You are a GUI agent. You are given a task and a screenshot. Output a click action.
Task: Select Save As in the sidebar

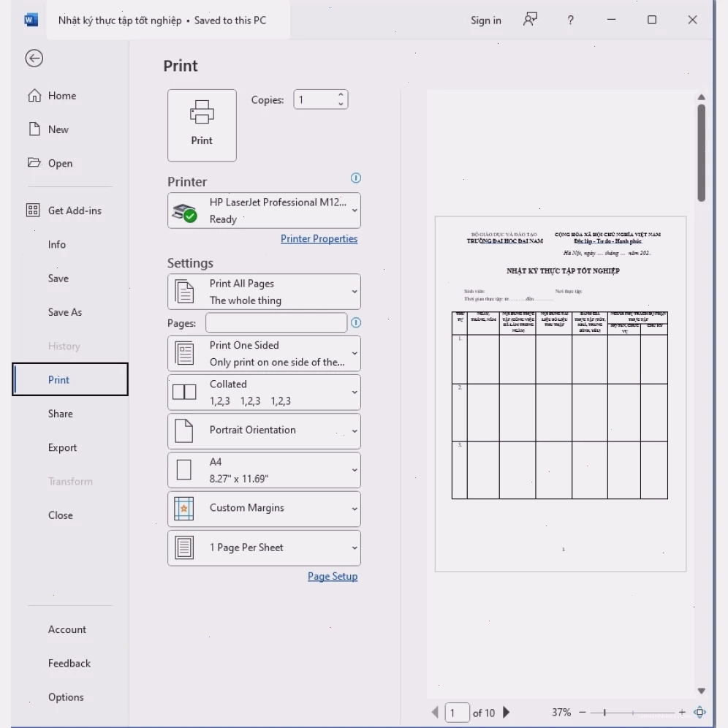(x=69, y=312)
